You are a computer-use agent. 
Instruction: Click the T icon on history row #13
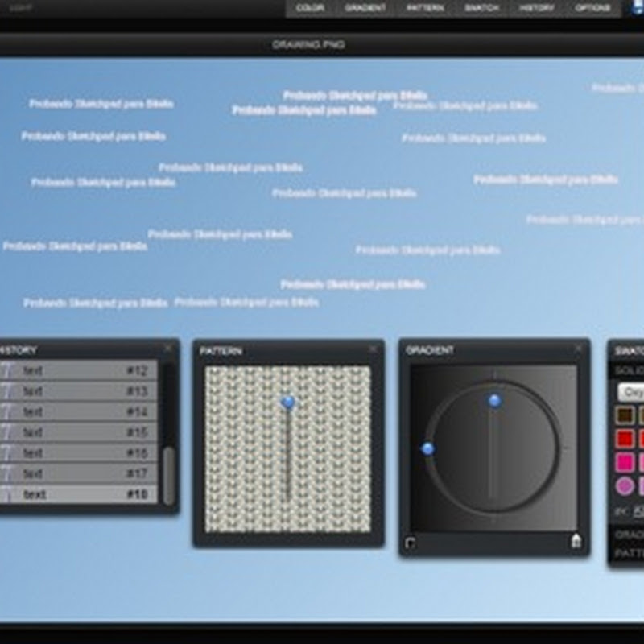[7, 391]
